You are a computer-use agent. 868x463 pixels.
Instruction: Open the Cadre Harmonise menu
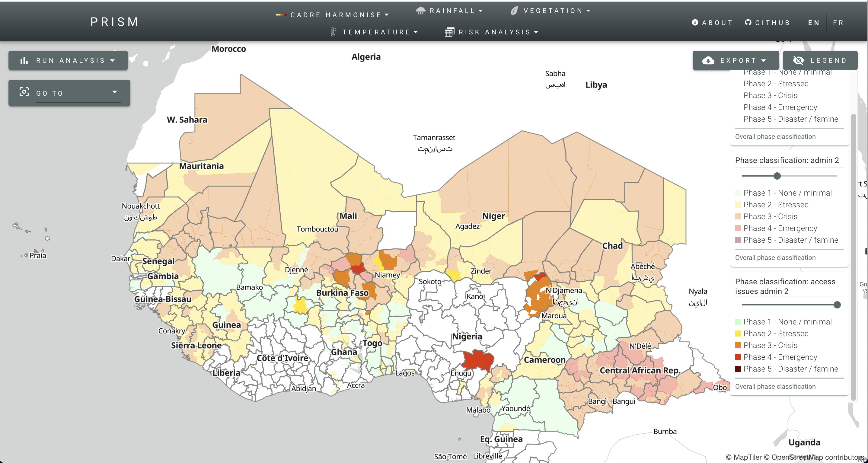coord(336,15)
